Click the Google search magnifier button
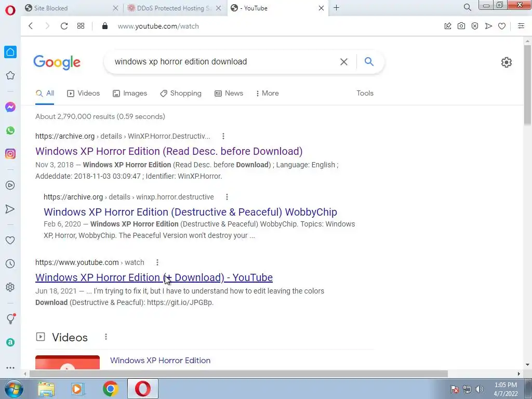 click(369, 61)
